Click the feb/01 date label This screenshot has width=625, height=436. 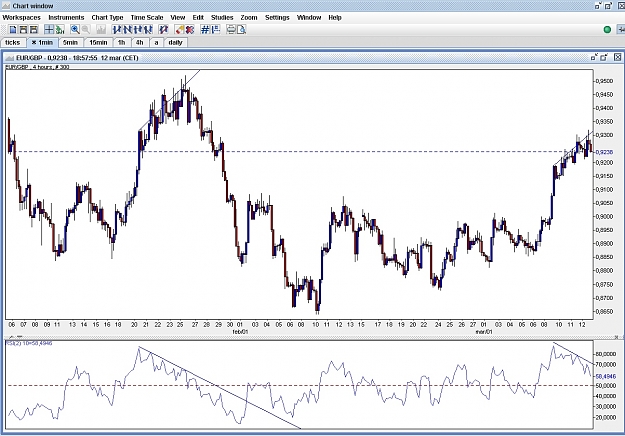pyautogui.click(x=240, y=332)
